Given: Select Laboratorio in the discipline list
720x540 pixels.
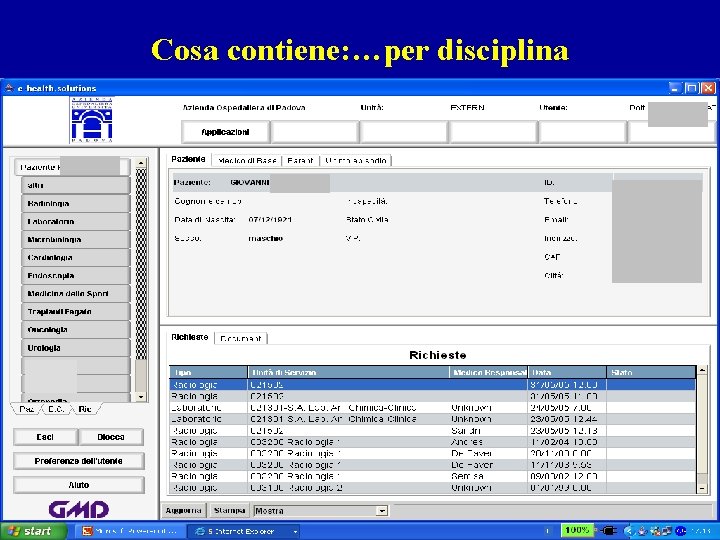Looking at the screenshot, I should (x=76, y=221).
